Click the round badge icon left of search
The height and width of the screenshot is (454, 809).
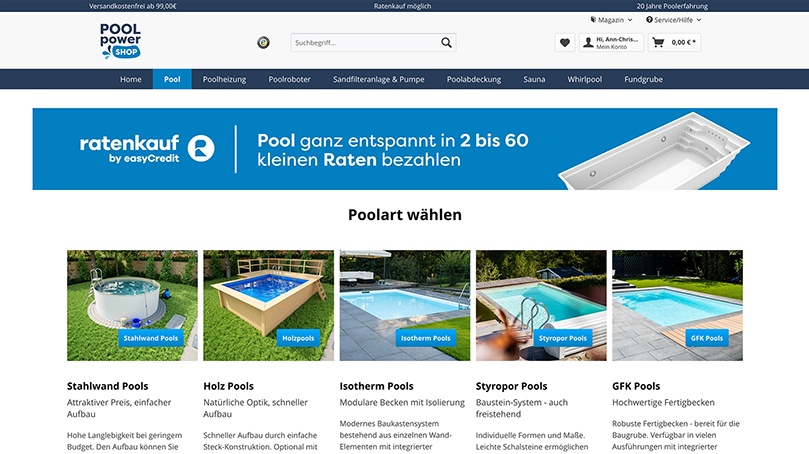point(264,43)
